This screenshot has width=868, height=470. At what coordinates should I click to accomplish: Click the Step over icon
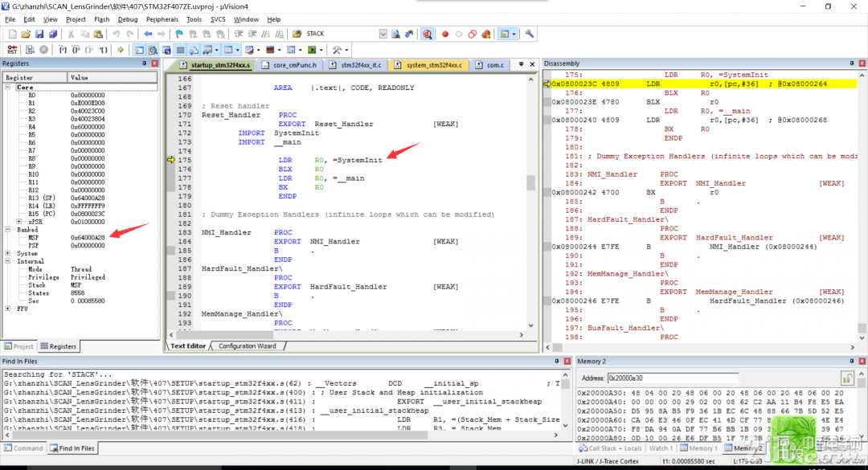coord(76,50)
